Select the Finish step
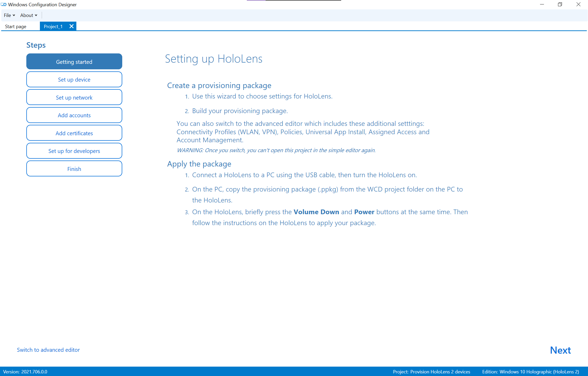The image size is (588, 376). click(x=74, y=168)
